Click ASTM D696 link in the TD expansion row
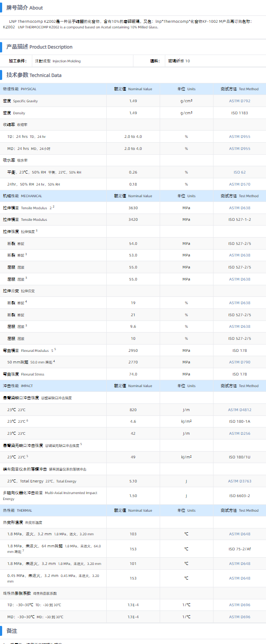This screenshot has width=266, height=644. tap(239, 605)
